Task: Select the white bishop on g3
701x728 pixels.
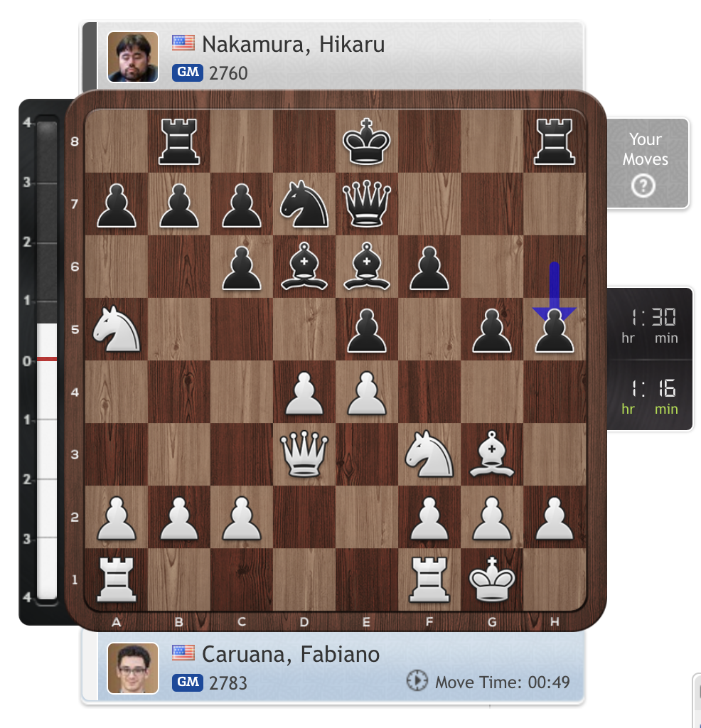Action: 492,454
